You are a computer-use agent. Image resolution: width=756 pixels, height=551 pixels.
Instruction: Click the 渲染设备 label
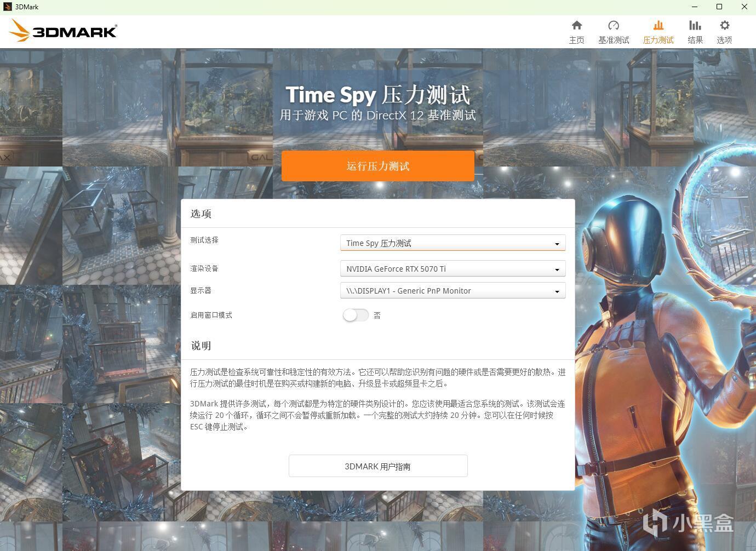coord(204,268)
